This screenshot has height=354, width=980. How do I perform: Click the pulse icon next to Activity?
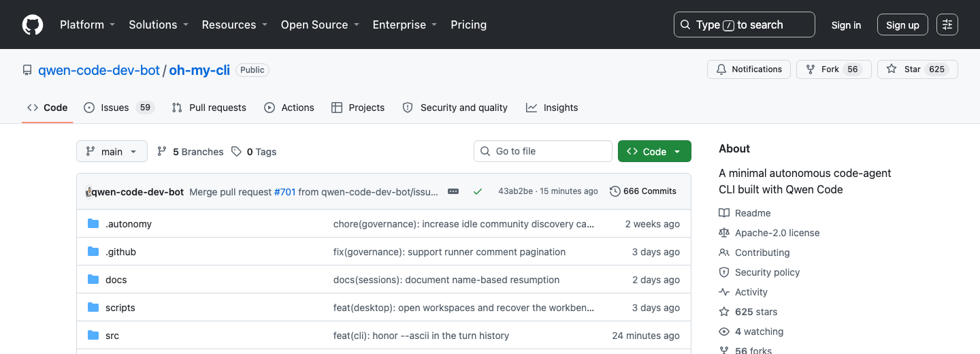(724, 292)
